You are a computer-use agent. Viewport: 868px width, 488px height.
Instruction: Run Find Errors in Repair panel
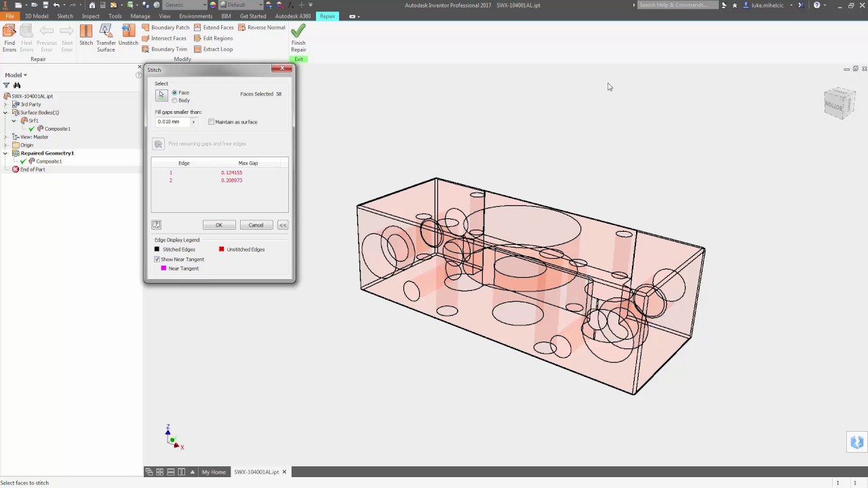point(9,38)
